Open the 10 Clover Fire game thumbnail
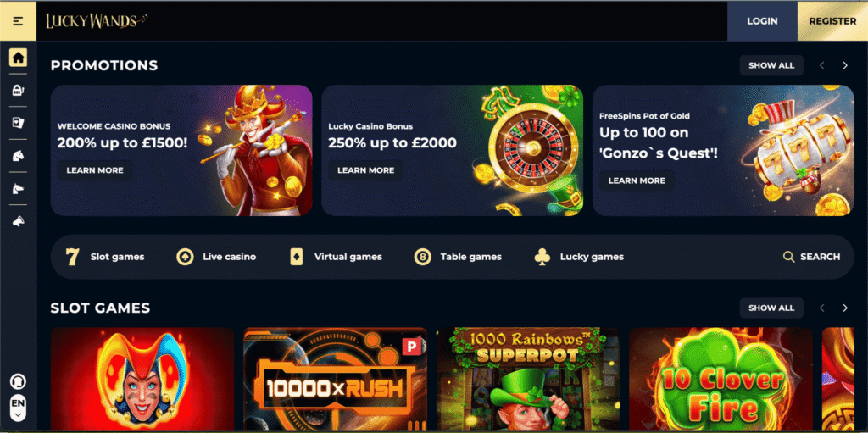The width and height of the screenshot is (868, 433). click(721, 380)
